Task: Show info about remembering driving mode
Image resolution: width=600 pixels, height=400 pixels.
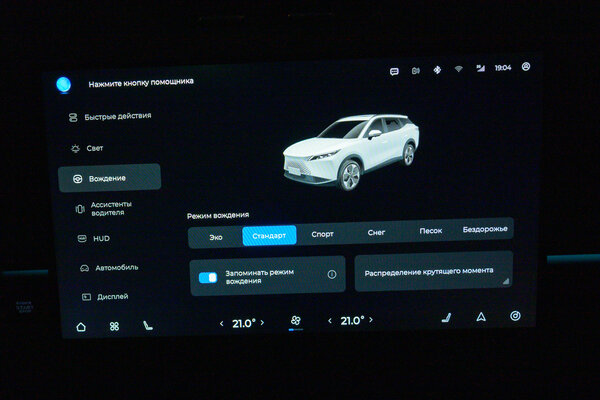Action: (332, 274)
